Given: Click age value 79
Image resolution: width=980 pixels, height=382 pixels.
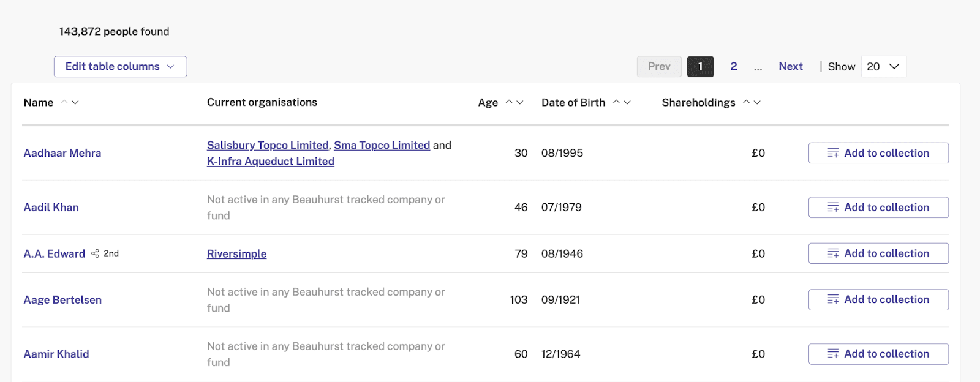Looking at the screenshot, I should coord(521,253).
